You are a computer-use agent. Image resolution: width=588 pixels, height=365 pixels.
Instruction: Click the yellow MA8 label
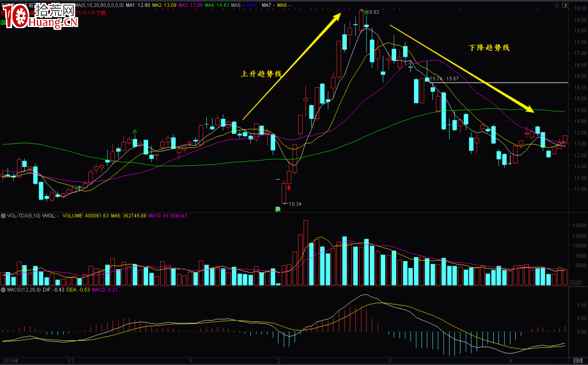point(284,5)
